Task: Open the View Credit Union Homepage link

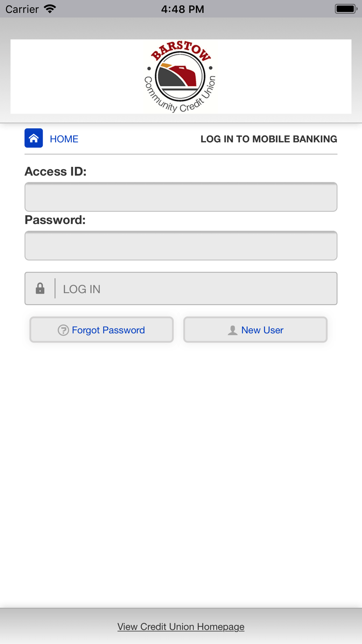Action: [x=181, y=626]
